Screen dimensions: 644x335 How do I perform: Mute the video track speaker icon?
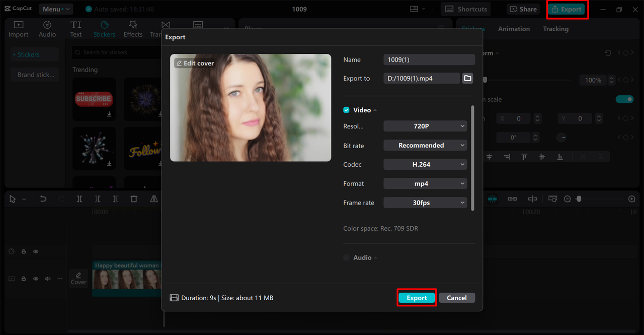48,279
